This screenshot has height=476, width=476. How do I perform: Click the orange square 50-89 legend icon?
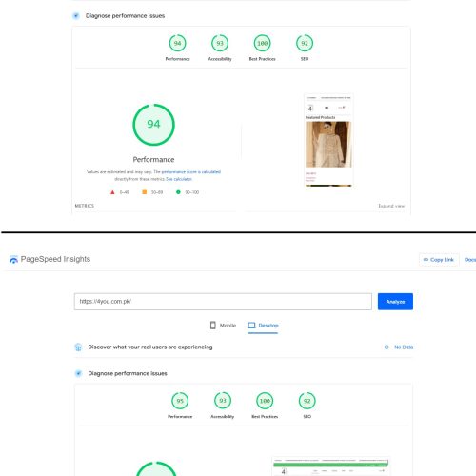145,192
